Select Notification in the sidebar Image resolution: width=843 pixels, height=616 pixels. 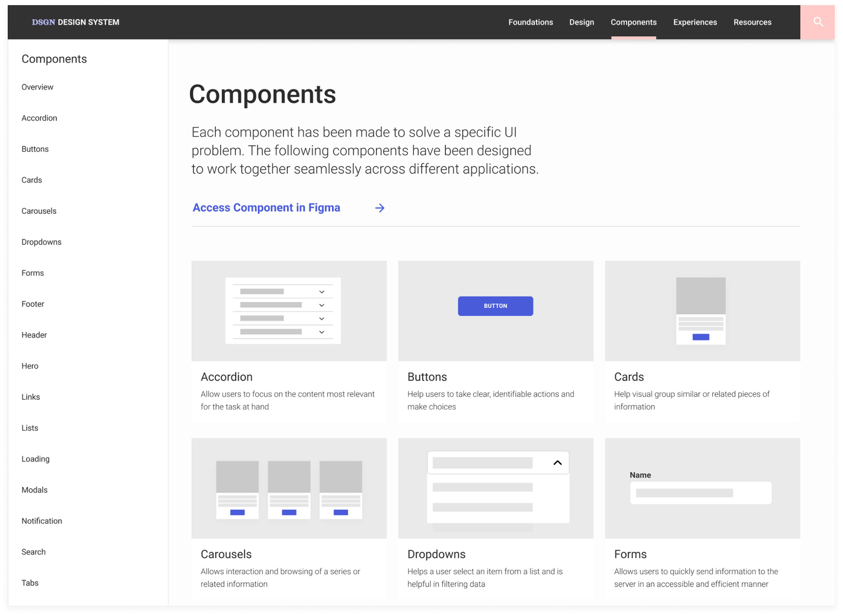point(42,521)
